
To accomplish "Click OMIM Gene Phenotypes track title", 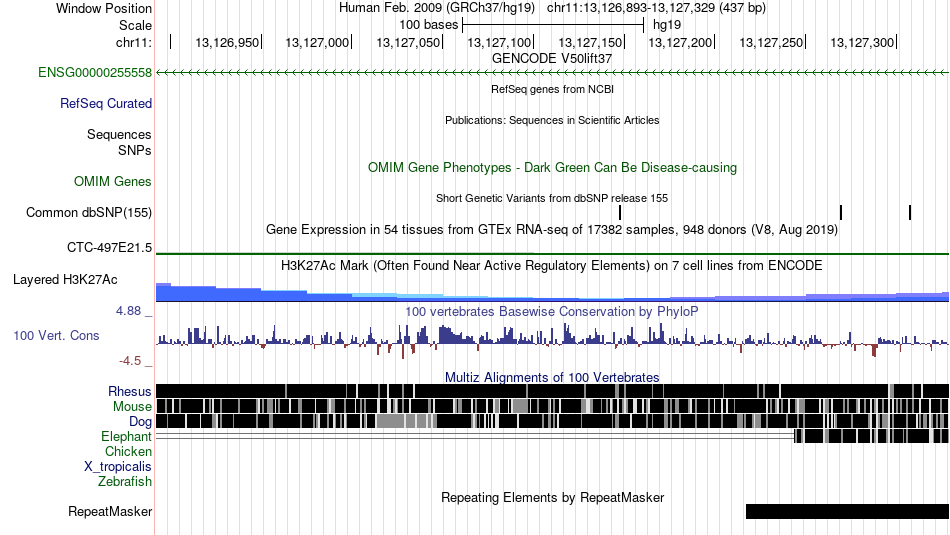I will point(553,168).
